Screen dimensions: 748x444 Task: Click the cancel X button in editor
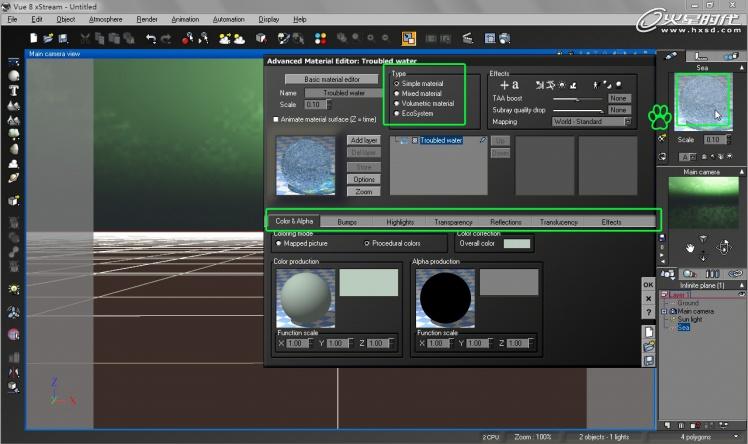pos(648,299)
